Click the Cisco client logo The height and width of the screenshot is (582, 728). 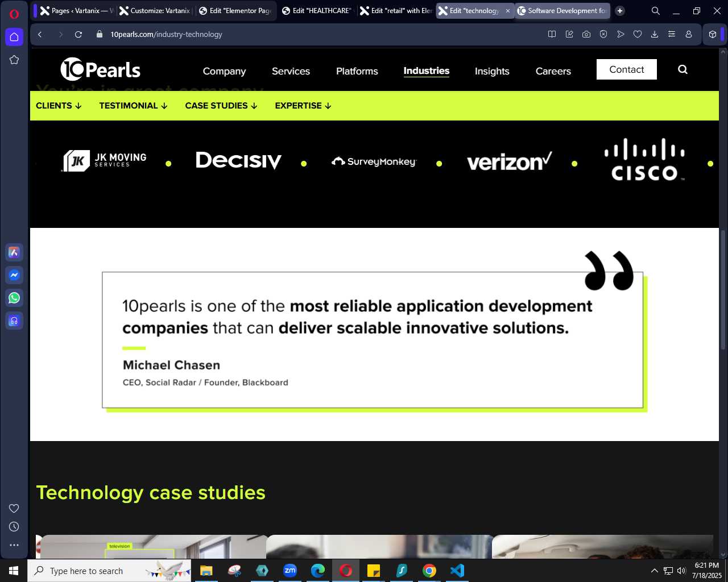pyautogui.click(x=644, y=160)
